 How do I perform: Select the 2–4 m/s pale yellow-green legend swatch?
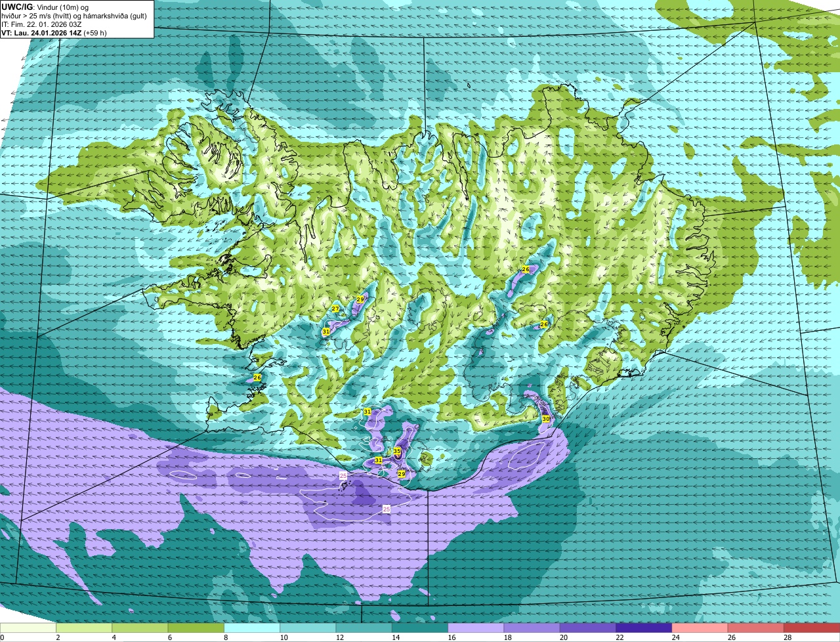coord(84,628)
